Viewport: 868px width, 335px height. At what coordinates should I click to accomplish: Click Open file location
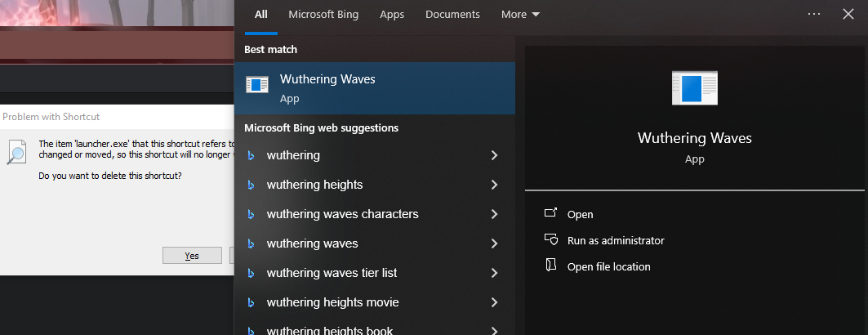(x=609, y=267)
